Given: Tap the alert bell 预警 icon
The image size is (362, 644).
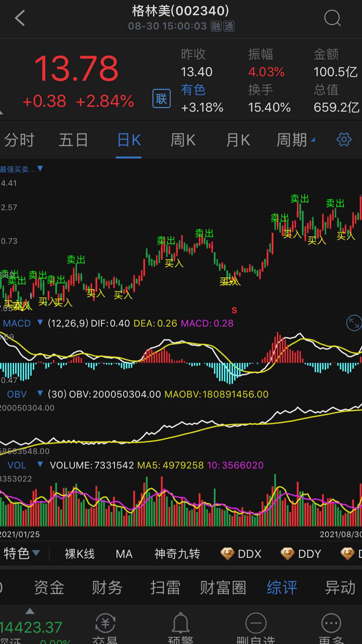Looking at the screenshot, I should pyautogui.click(x=181, y=628).
